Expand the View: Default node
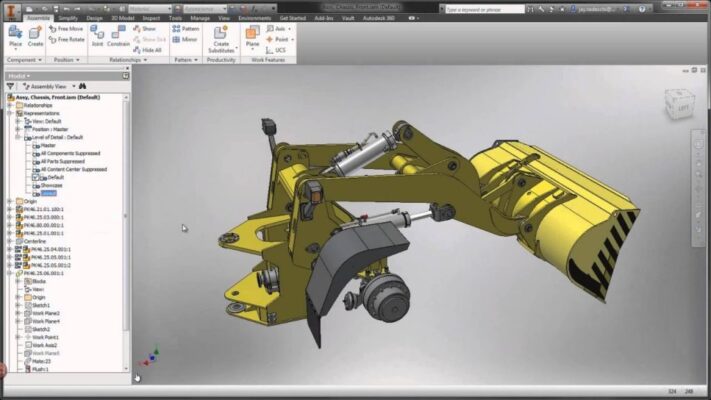This screenshot has height=400, width=711. click(x=18, y=121)
